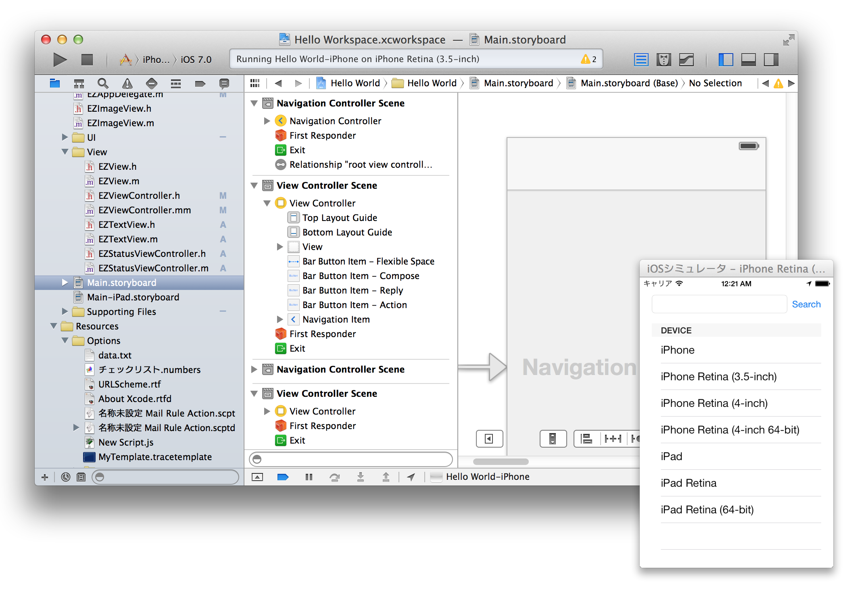868x596 pixels.
Task: Switch to the Standard editor
Action: (x=641, y=60)
